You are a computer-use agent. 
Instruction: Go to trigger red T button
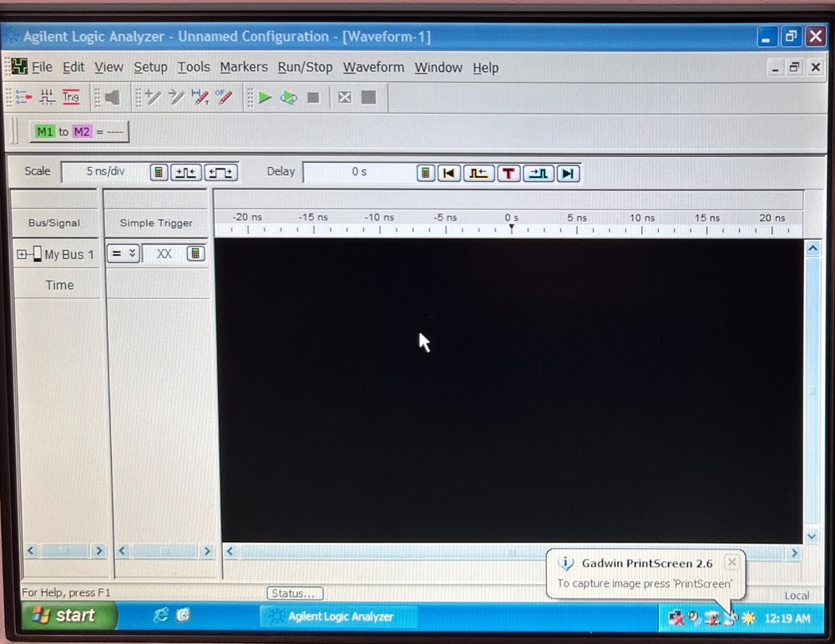509,173
